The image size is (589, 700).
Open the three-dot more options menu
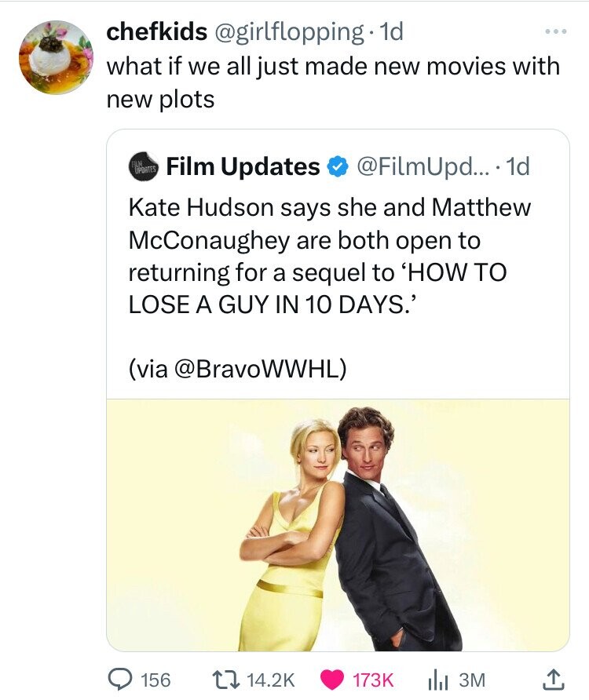556,31
